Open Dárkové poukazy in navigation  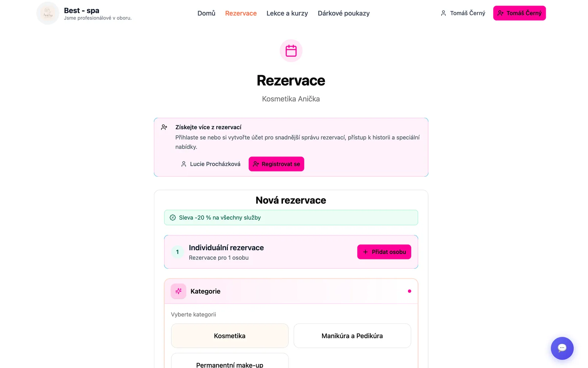point(344,13)
